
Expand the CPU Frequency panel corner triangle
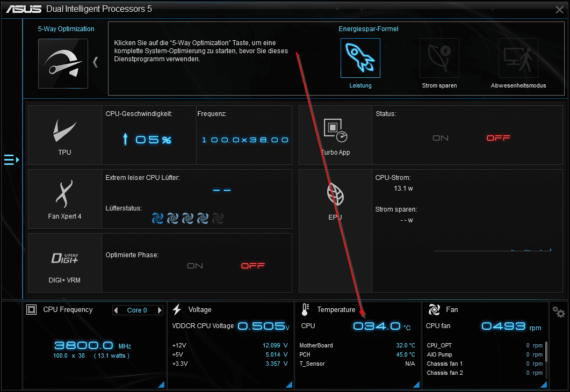tap(161, 384)
